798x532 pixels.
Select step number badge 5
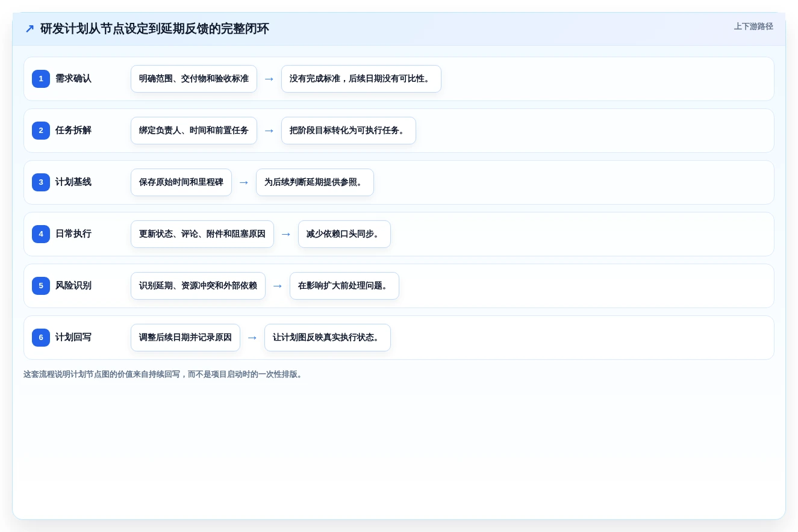(41, 286)
